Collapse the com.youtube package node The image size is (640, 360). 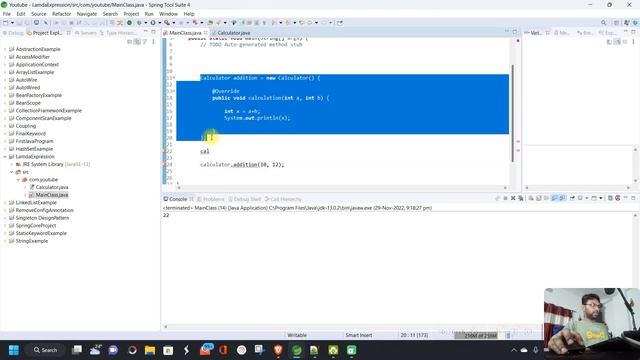pos(18,180)
